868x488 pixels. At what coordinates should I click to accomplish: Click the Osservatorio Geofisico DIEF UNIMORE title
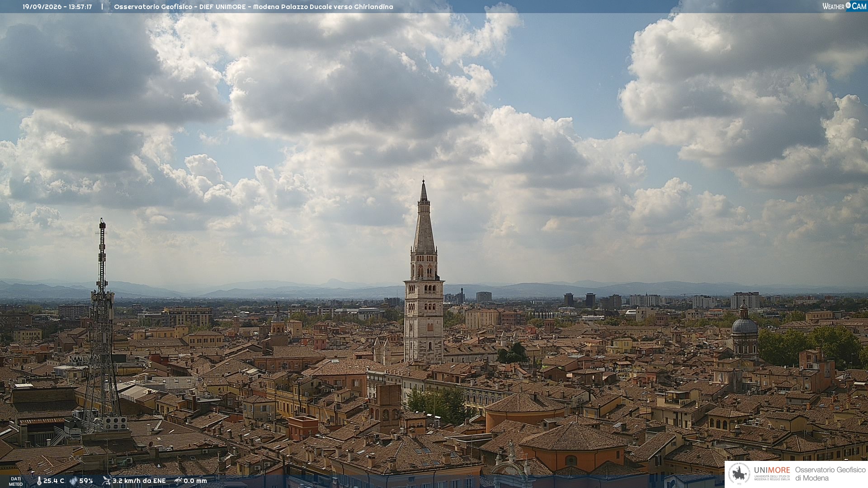point(254,7)
